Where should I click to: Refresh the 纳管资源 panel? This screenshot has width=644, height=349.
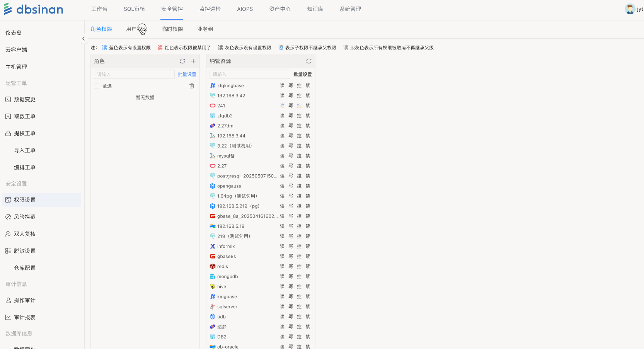(x=309, y=61)
